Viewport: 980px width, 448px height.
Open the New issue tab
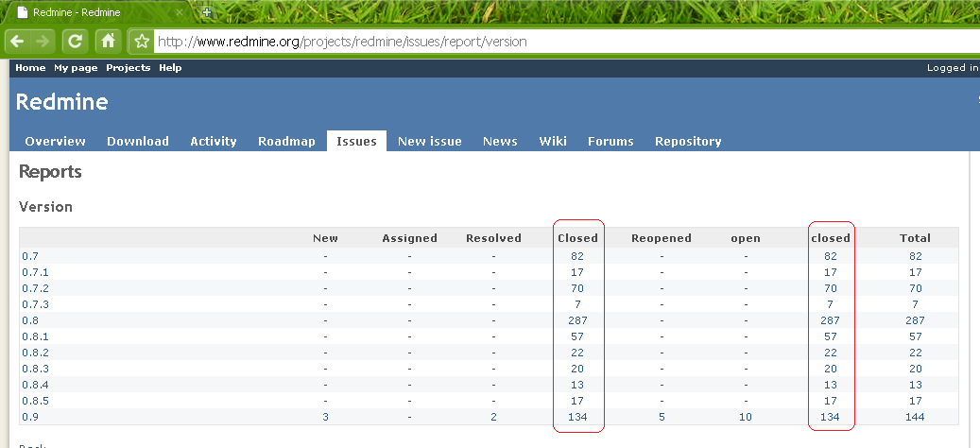point(429,141)
